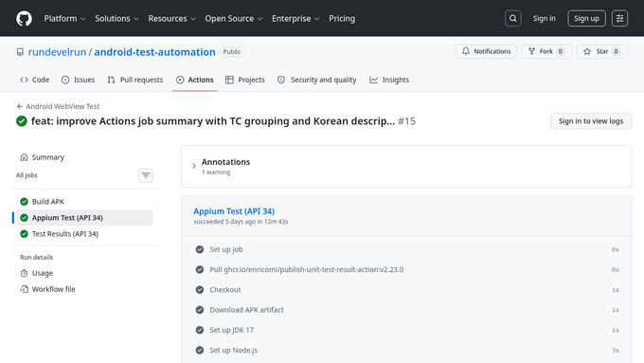Click the '1 warning' annotations text
Viewport: 644px width, 363px height.
216,172
